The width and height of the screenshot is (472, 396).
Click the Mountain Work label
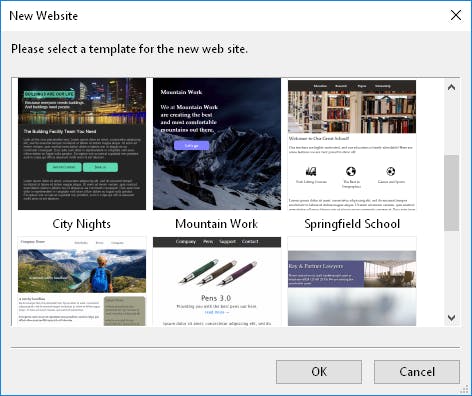(x=217, y=224)
